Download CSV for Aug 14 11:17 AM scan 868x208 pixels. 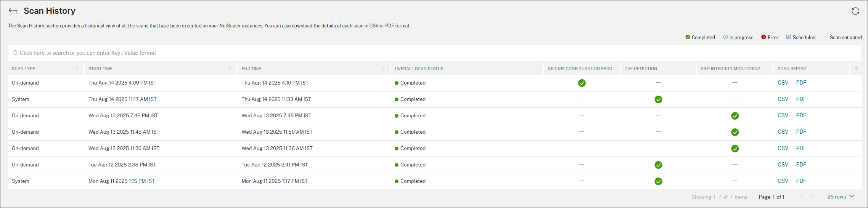[x=783, y=99]
